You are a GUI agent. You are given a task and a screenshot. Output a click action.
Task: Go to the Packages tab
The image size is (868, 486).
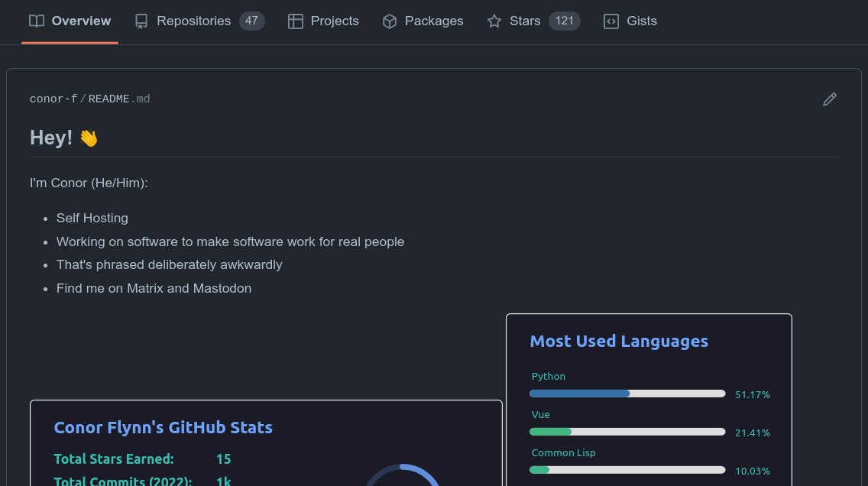point(423,21)
